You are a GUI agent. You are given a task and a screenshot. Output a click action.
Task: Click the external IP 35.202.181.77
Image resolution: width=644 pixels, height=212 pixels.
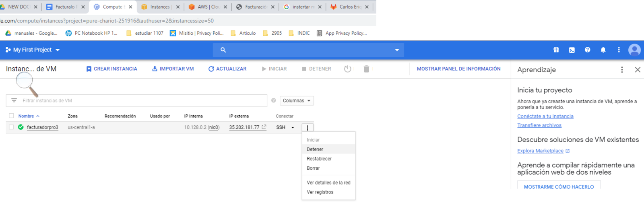pyautogui.click(x=244, y=127)
